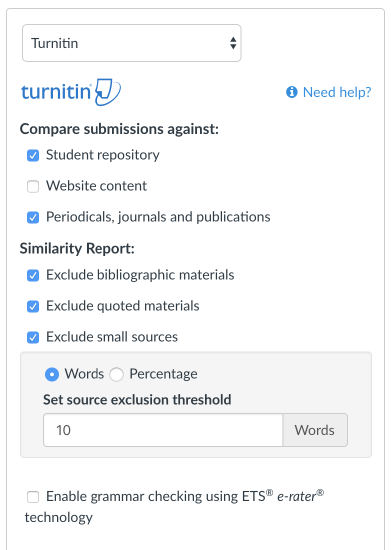Viewport: 391px width, 550px height.
Task: Select the Percentage radio button
Action: [x=116, y=374]
